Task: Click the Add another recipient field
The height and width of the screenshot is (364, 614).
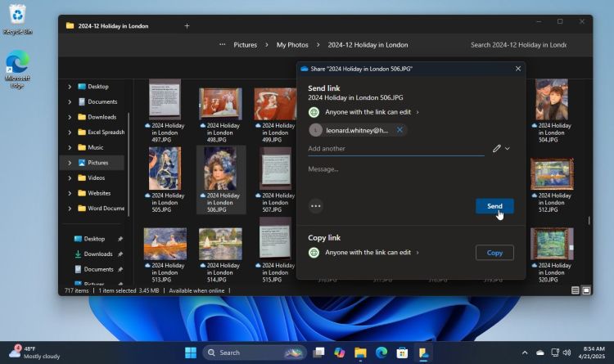Action: coord(395,149)
